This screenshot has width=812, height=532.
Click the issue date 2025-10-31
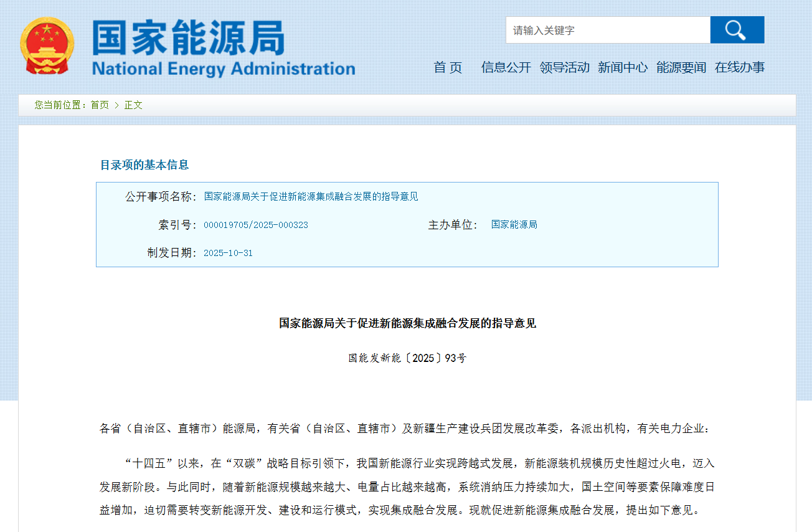tap(228, 252)
